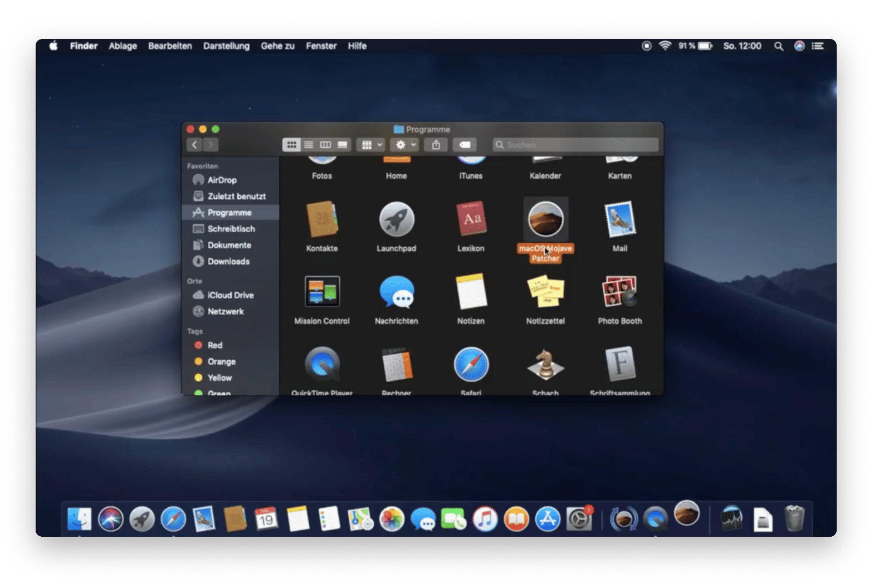The width and height of the screenshot is (869, 588).
Task: Launch Maps from the Dock
Action: pyautogui.click(x=360, y=519)
